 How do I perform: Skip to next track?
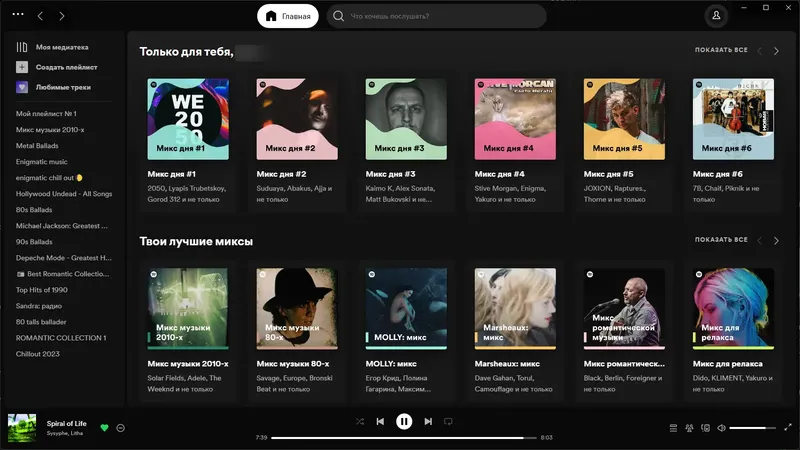(428, 421)
